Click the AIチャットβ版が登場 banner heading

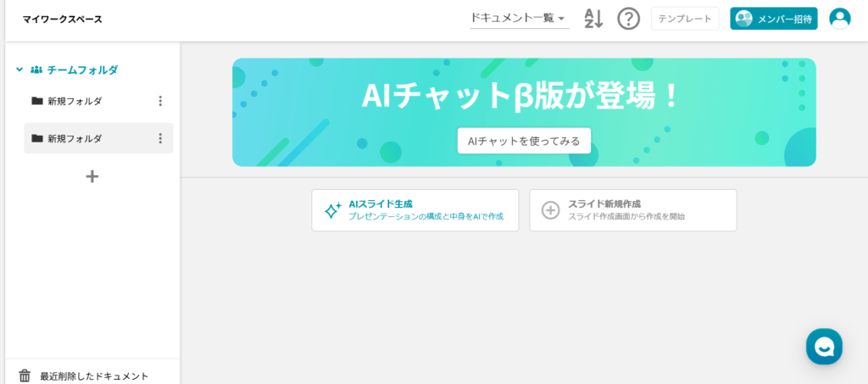[522, 95]
